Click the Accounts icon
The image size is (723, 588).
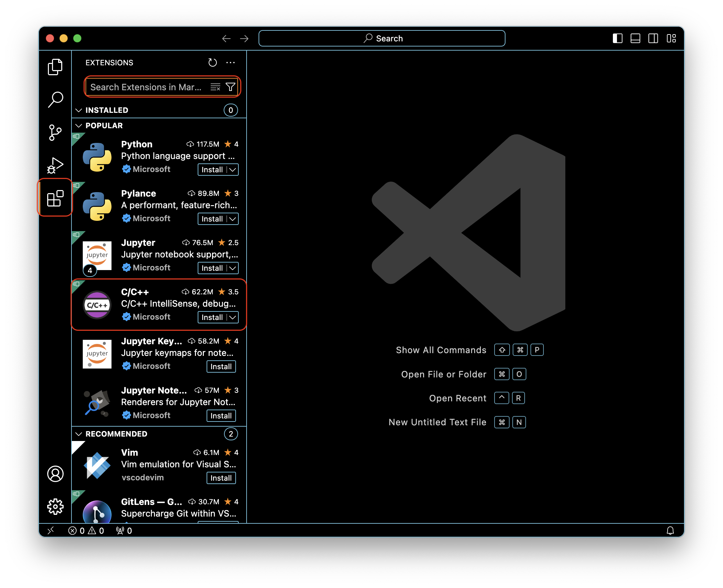click(x=55, y=474)
